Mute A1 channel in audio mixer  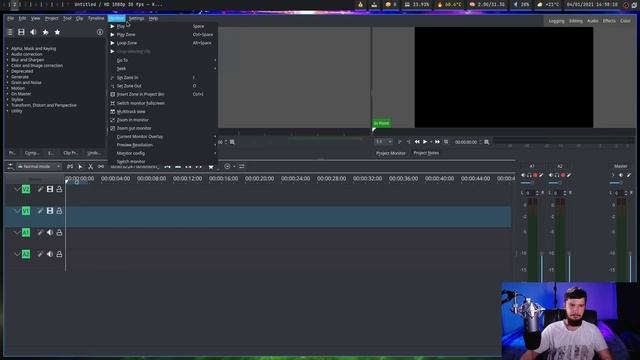523,176
